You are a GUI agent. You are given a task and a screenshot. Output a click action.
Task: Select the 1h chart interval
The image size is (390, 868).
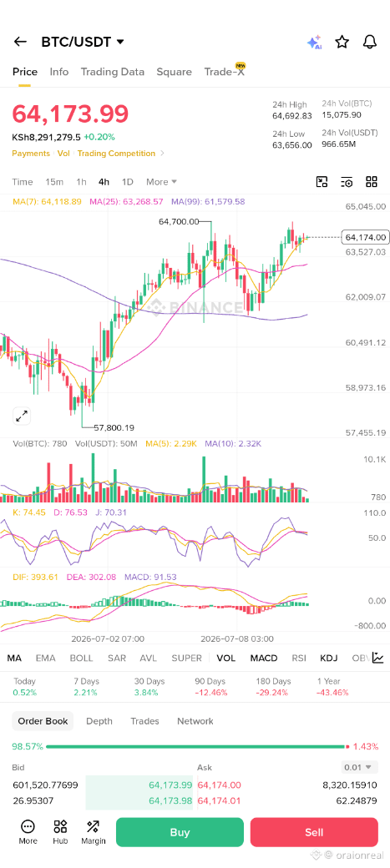point(82,182)
